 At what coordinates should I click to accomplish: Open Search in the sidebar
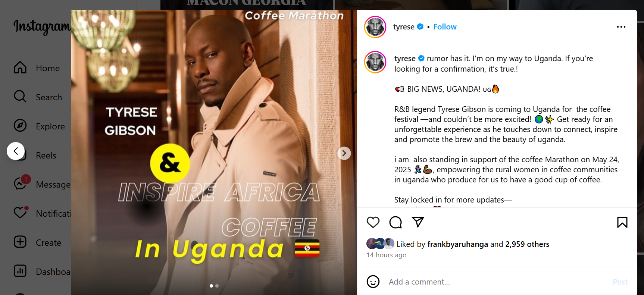37,97
